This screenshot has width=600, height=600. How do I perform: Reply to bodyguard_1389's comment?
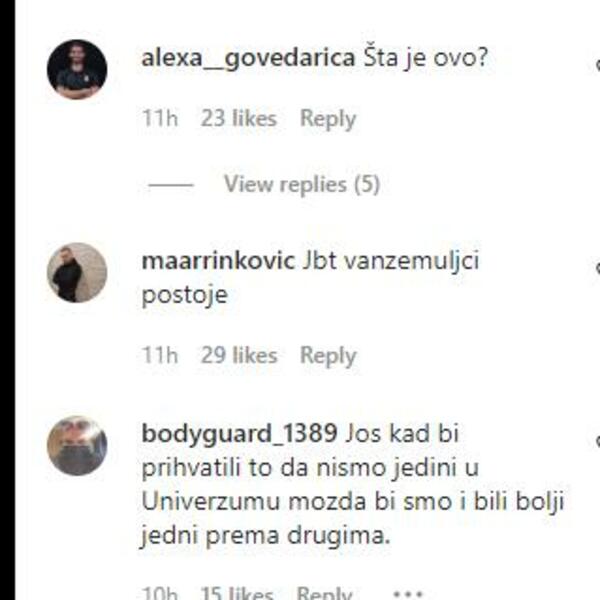point(324,592)
